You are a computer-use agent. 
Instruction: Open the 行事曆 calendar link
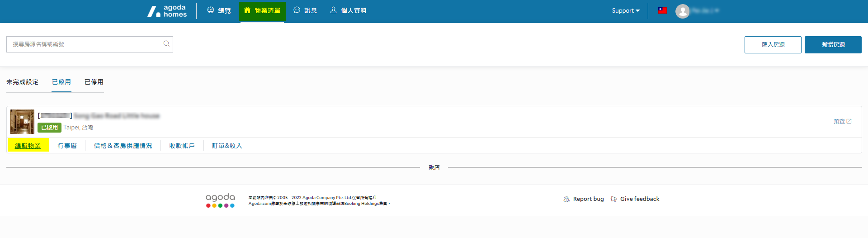67,146
